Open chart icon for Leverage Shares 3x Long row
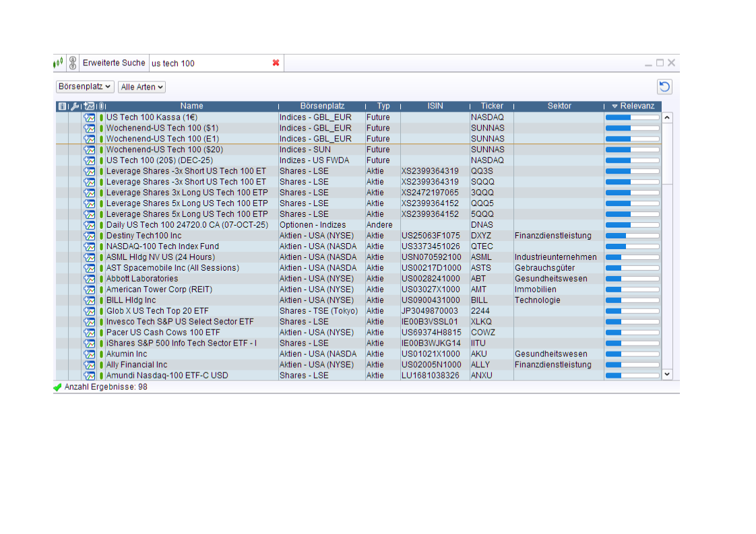The height and width of the screenshot is (534, 756). point(89,193)
